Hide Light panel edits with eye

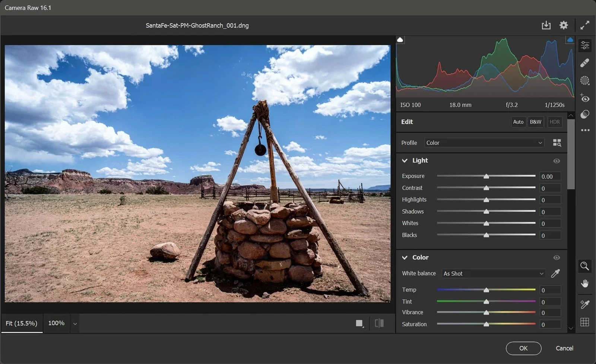[x=557, y=161]
